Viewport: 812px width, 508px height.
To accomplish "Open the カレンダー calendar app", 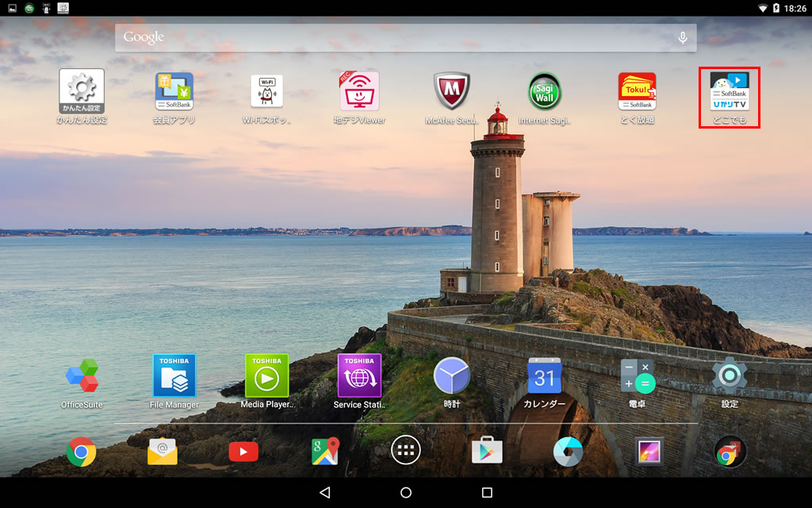I will pos(545,376).
